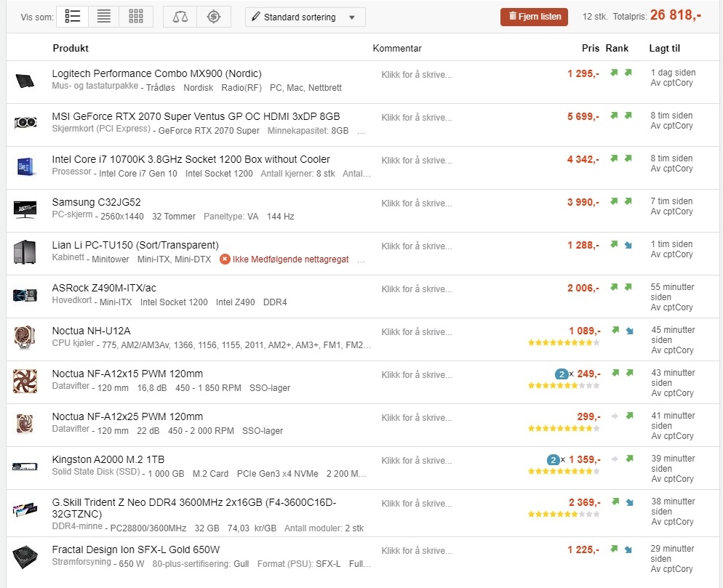Click Skjermkort (PCI Express) category link
The image size is (723, 588).
point(101,129)
